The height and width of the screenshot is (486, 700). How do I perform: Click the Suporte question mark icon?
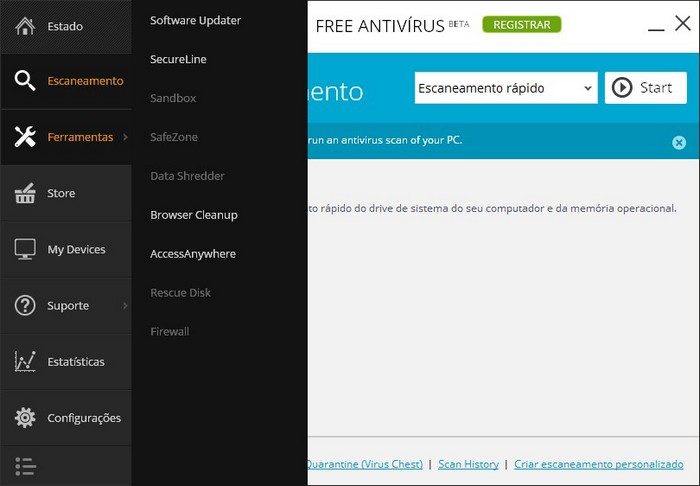click(25, 305)
